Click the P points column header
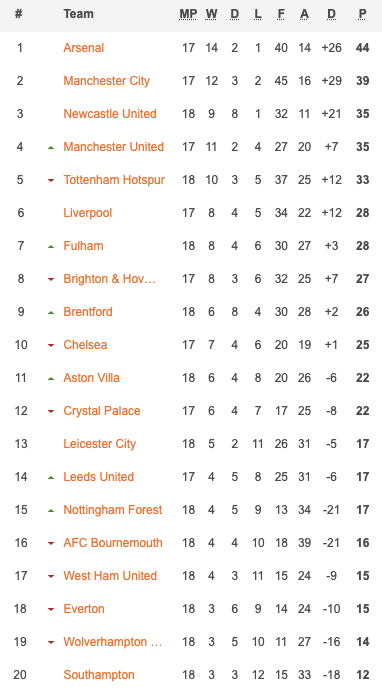The height and width of the screenshot is (692, 382). click(x=362, y=14)
